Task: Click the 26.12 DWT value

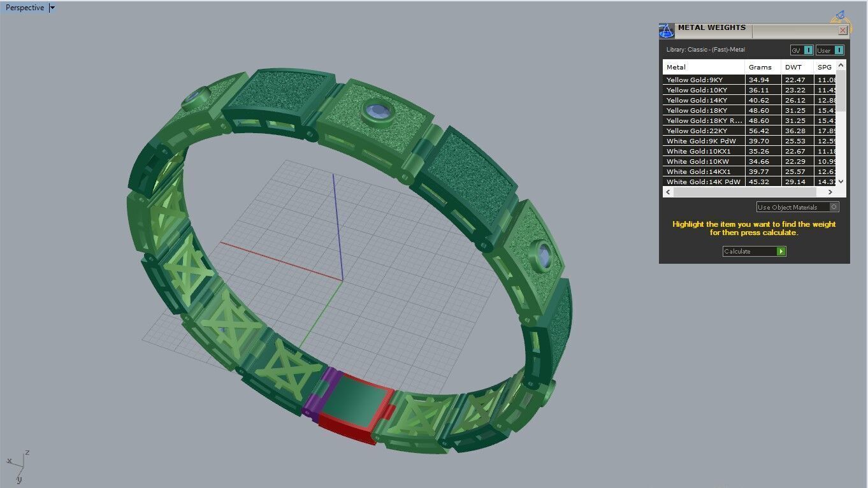Action: pyautogui.click(x=795, y=100)
